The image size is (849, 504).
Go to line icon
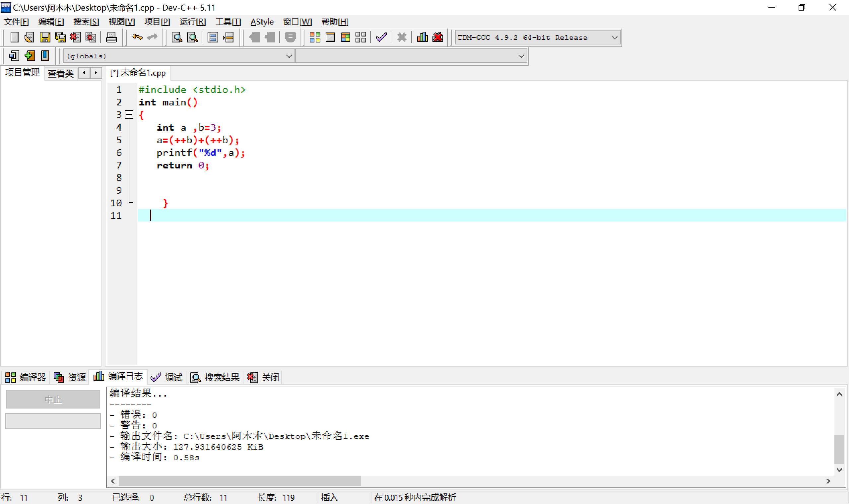[x=228, y=37]
